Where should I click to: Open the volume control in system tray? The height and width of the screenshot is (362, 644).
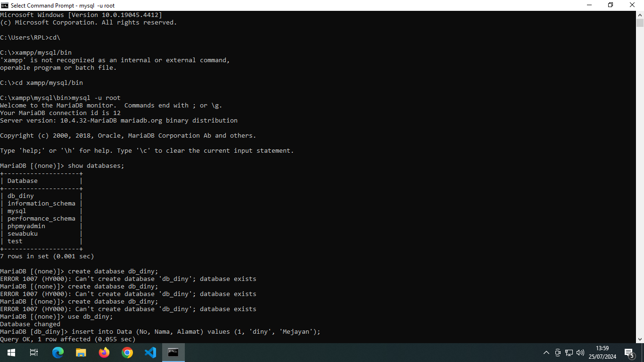pos(580,353)
